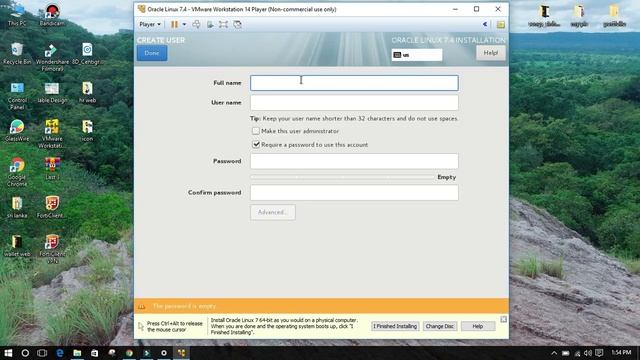This screenshot has height=360, width=640.
Task: Select the icon folder on desktop
Action: tap(87, 131)
